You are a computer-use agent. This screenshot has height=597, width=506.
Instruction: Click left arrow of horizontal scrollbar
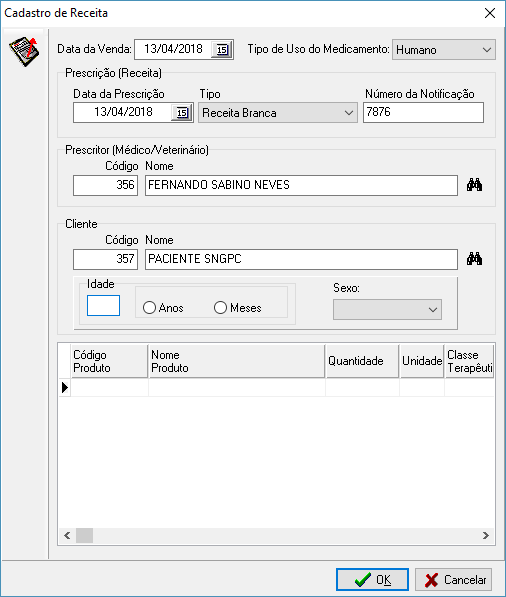click(x=67, y=536)
